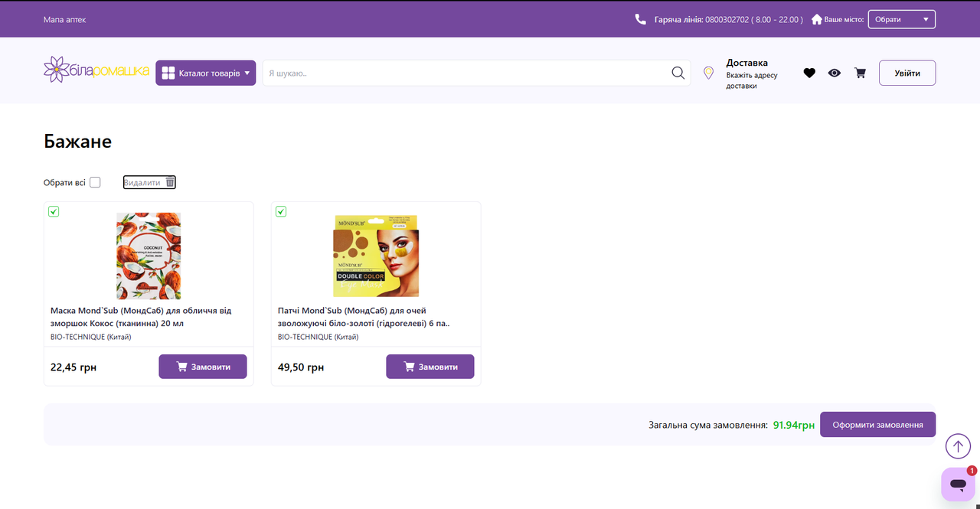Click the Доставка label
Screen dimensions: 980x509
click(747, 63)
